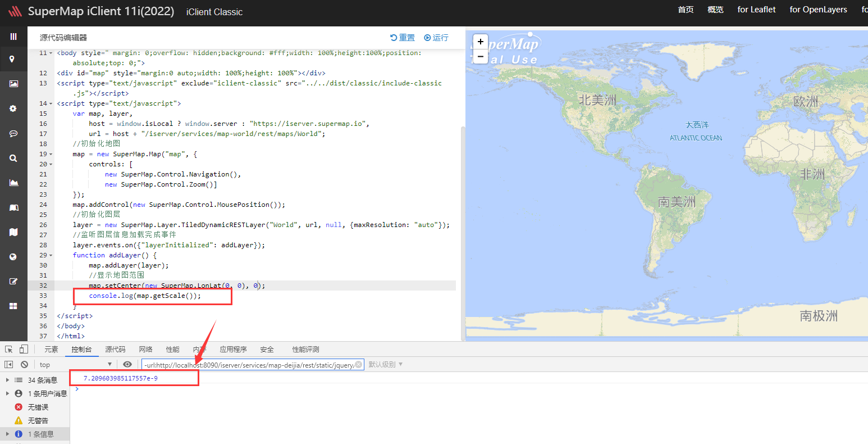Screen dimensions: 868x444
Task: Switch to the 性能评测 DevTools tab
Action: 305,349
